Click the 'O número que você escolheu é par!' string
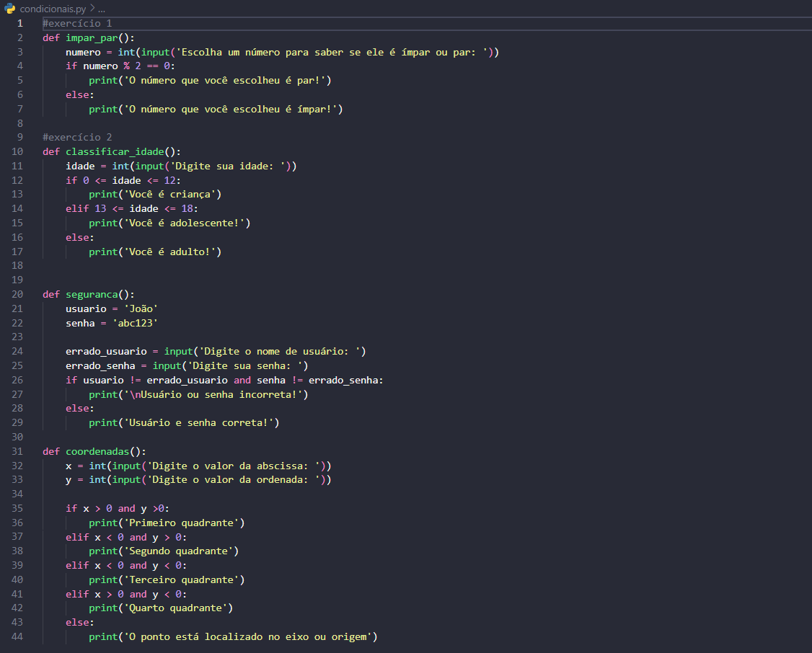The image size is (812, 653). pos(225,80)
